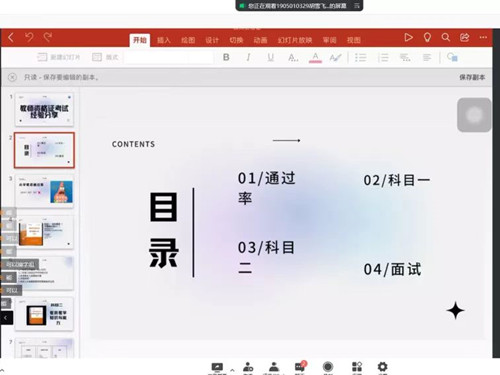Open meeting settings gear icon
Image resolution: width=500 pixels, height=375 pixels.
click(x=382, y=367)
